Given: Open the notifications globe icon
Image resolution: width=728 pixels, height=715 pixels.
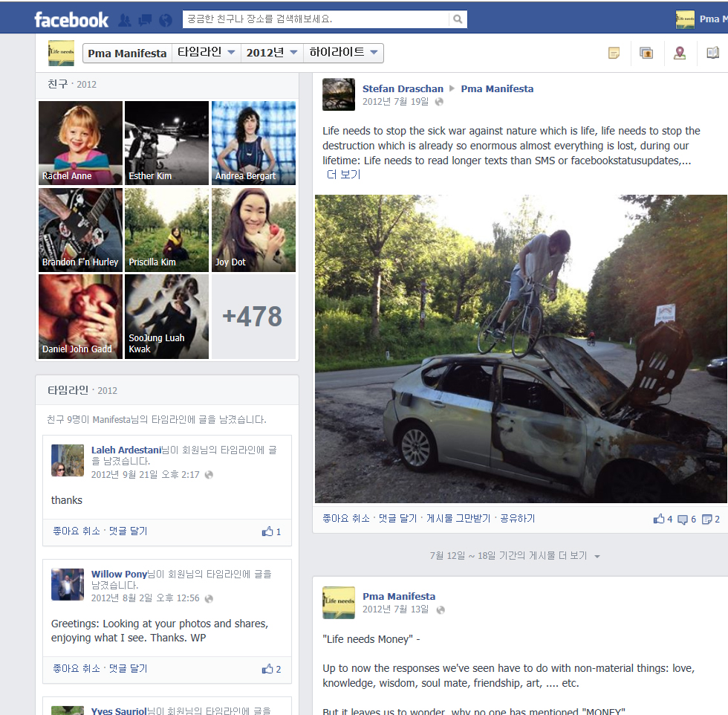Looking at the screenshot, I should (x=165, y=20).
